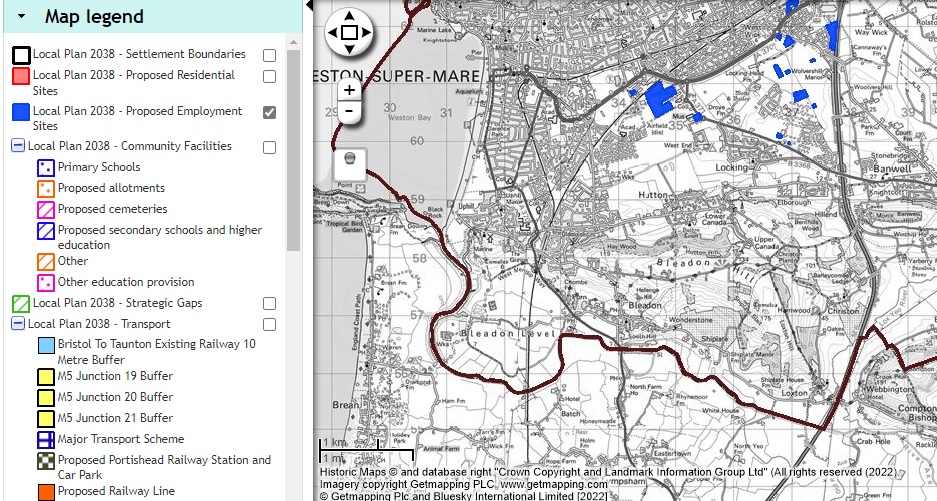Click the blue Proposed Employment Sites swatch
This screenshot has height=501, width=937.
21,112
